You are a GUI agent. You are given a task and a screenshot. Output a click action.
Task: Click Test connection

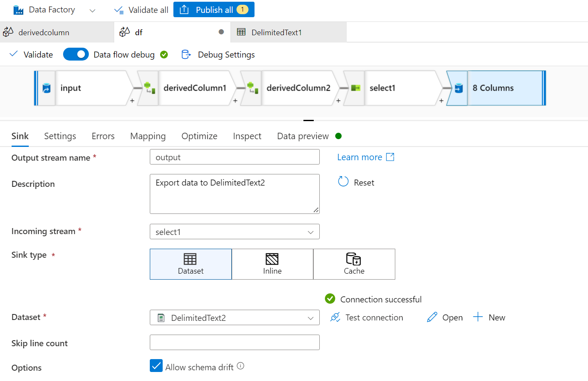click(367, 317)
